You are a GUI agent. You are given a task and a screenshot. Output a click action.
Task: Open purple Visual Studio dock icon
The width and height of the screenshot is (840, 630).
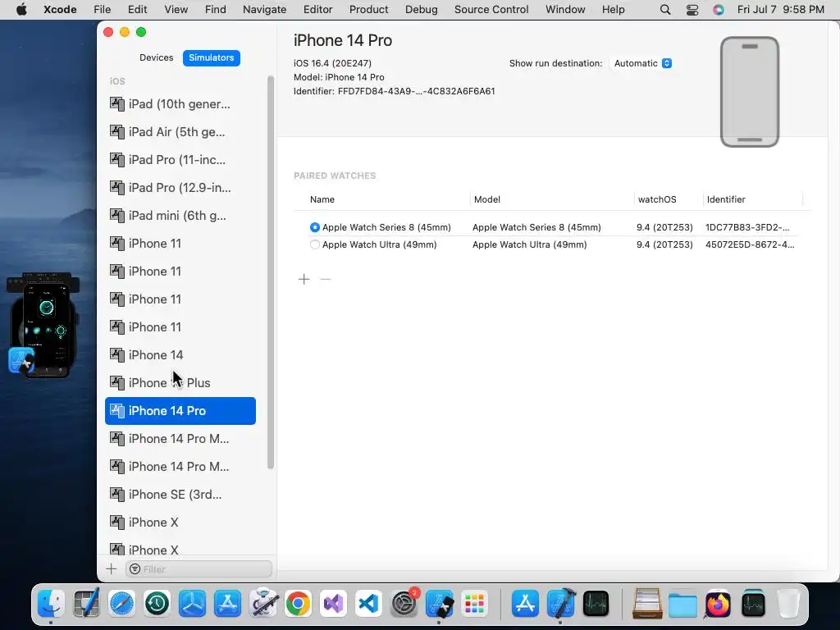(x=333, y=603)
